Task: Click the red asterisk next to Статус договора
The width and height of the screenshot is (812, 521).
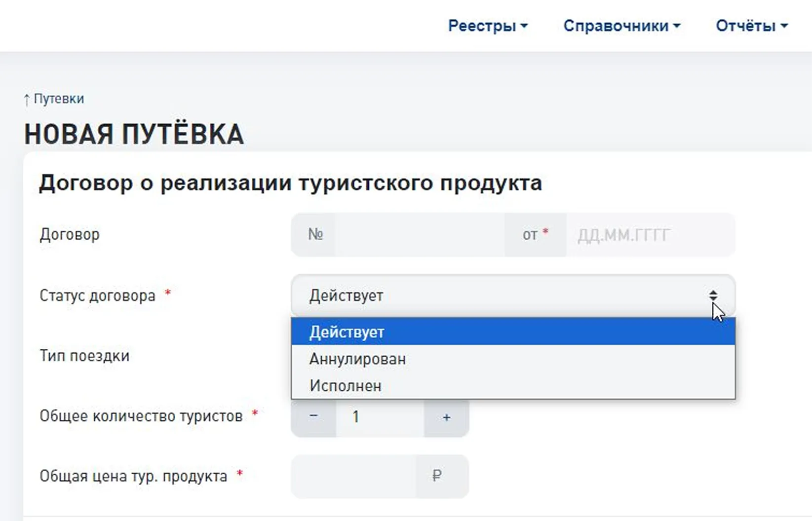Action: pyautogui.click(x=167, y=293)
